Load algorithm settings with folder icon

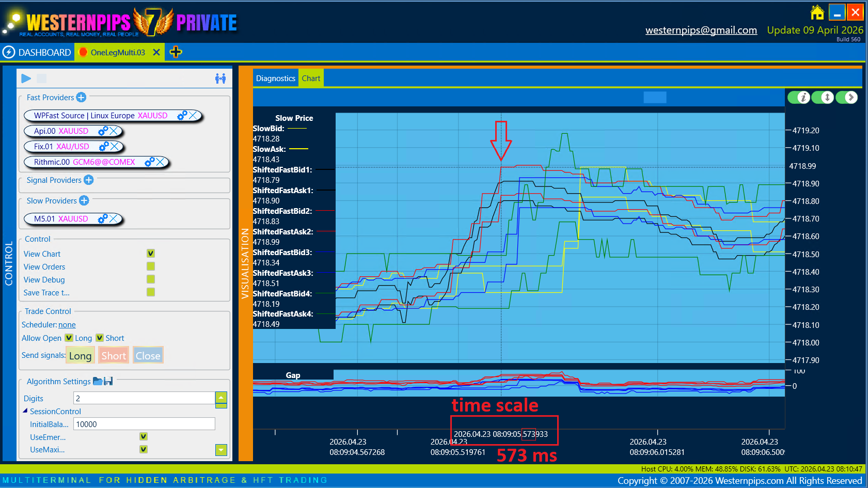point(98,381)
